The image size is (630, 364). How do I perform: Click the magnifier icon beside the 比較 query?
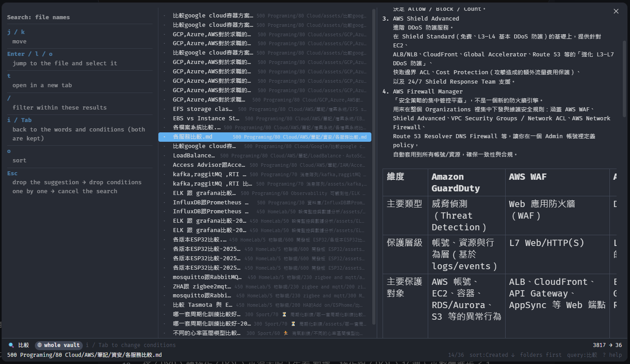[x=11, y=345]
